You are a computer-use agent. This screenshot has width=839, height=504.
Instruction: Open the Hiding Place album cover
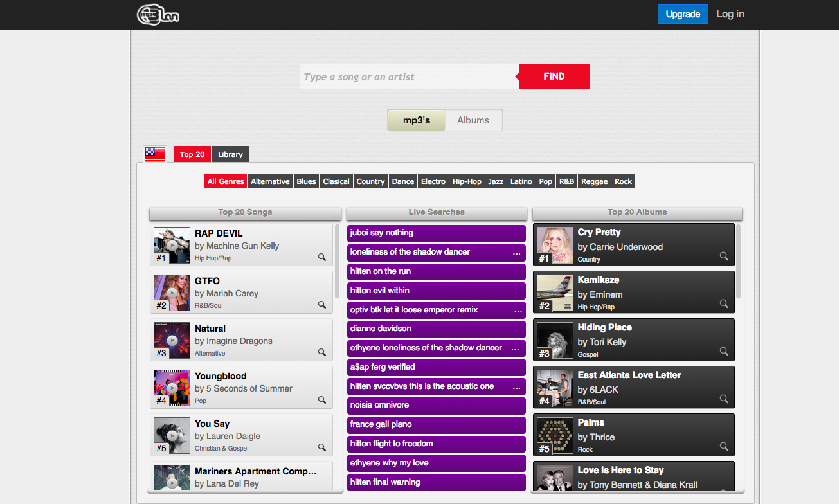click(x=555, y=340)
